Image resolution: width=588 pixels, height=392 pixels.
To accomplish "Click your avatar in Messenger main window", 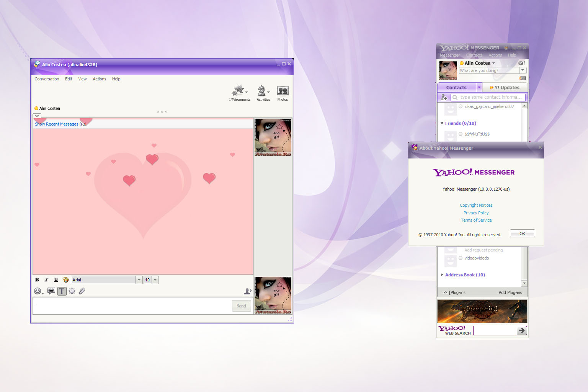I will click(448, 70).
